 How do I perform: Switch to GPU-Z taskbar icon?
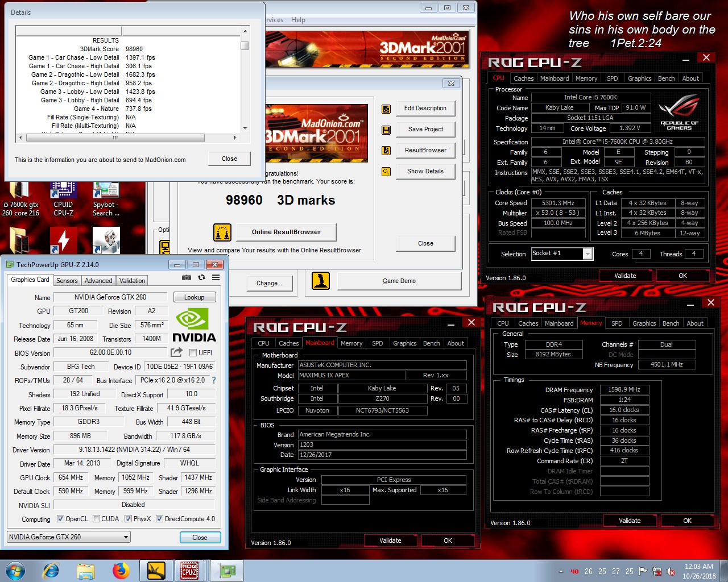coord(227,571)
